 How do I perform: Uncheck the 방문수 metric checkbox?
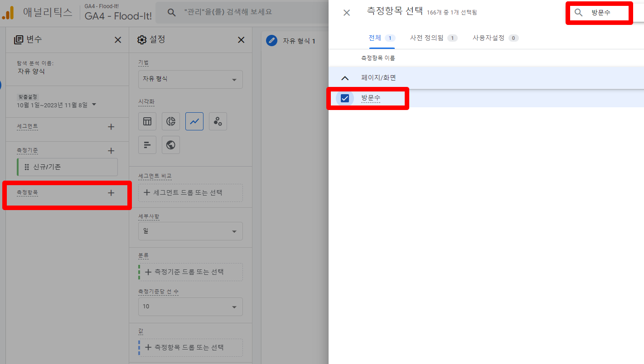(x=345, y=98)
